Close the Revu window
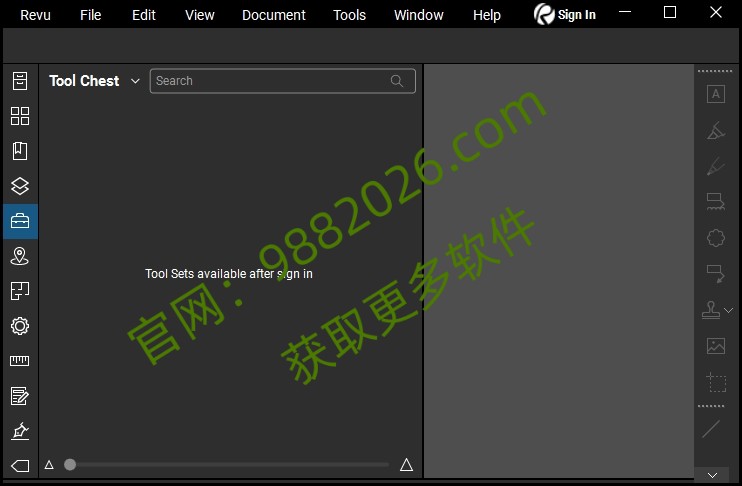Screen dimensions: 742x486 tap(716, 12)
